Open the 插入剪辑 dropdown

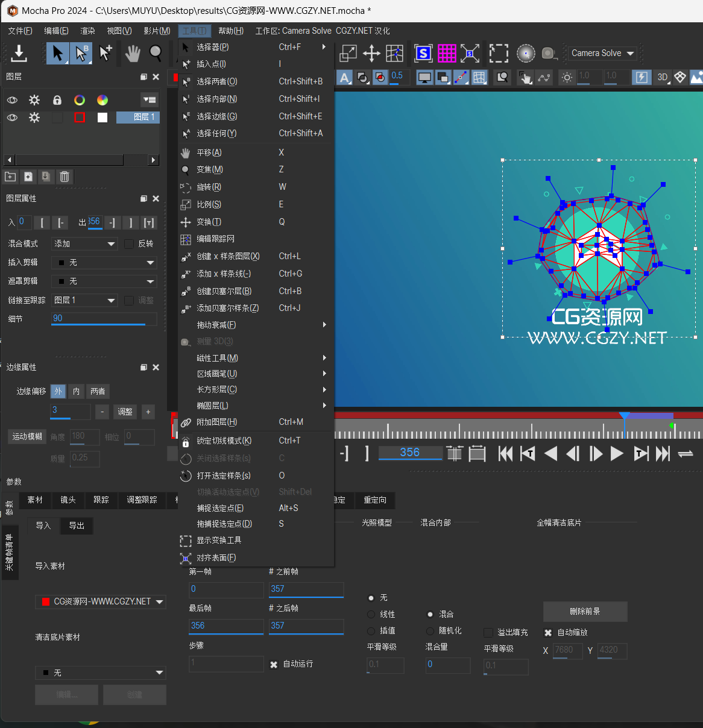(x=104, y=263)
